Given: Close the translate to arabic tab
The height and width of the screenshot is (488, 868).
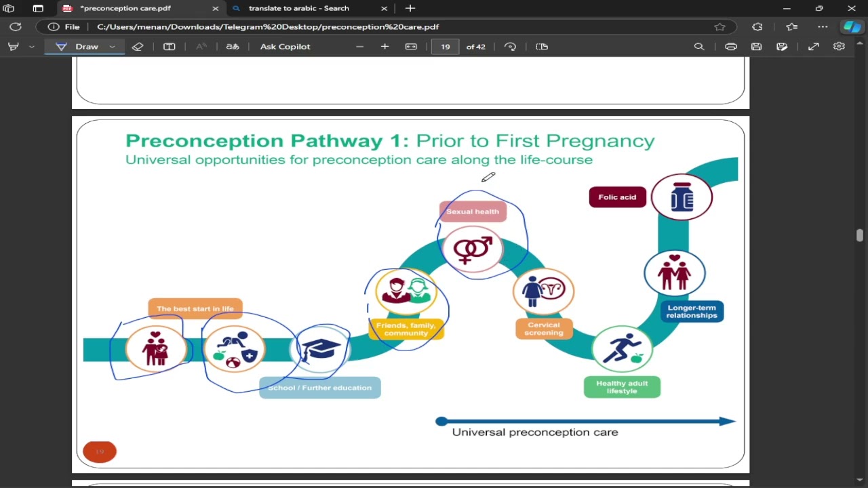Looking at the screenshot, I should (x=384, y=8).
